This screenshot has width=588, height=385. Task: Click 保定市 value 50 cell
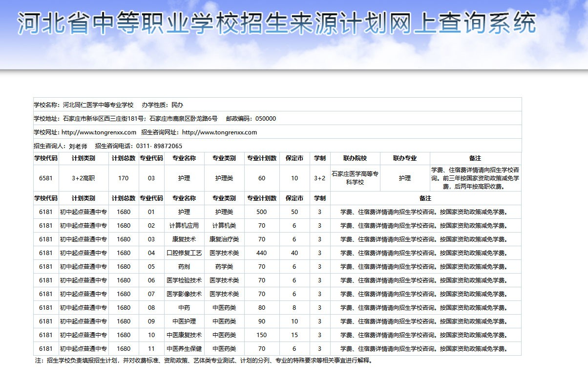(x=294, y=212)
